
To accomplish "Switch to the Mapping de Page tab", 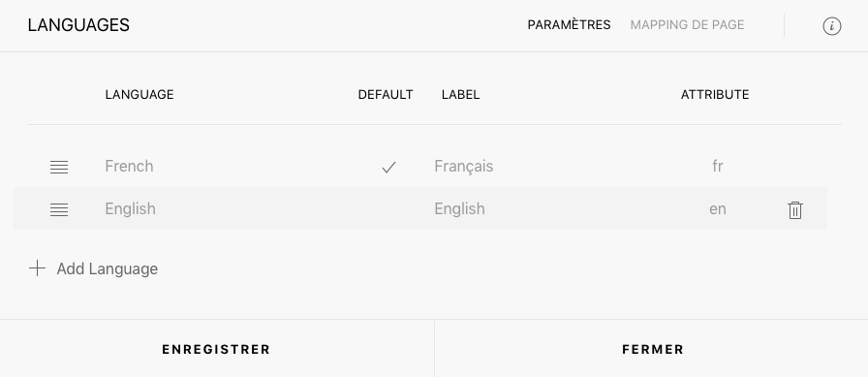I will click(x=687, y=25).
